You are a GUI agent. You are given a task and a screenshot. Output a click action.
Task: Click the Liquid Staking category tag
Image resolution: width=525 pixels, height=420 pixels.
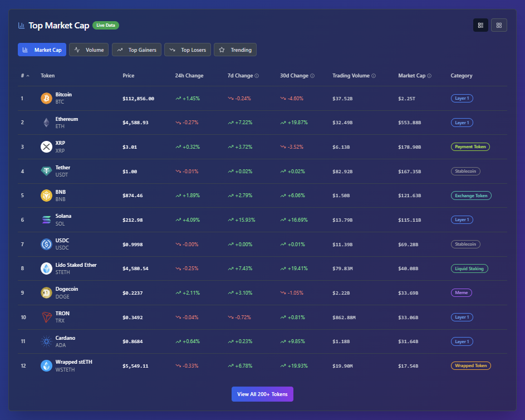(469, 268)
